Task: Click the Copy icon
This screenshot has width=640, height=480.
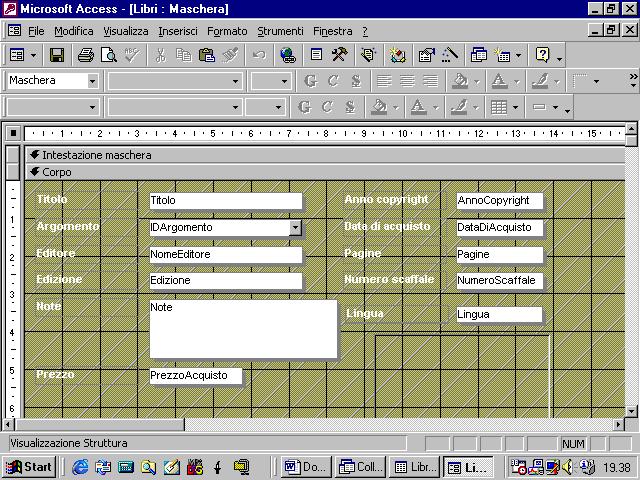Action: coord(184,55)
